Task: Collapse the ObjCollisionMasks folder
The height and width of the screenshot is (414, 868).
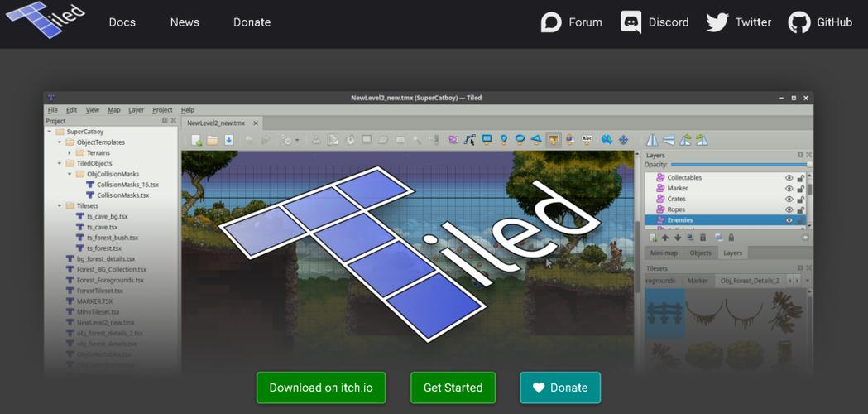Action: (x=70, y=174)
